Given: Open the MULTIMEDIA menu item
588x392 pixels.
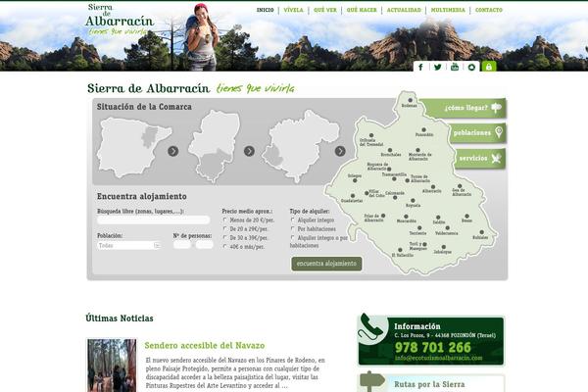Looking at the screenshot, I should coord(448,10).
